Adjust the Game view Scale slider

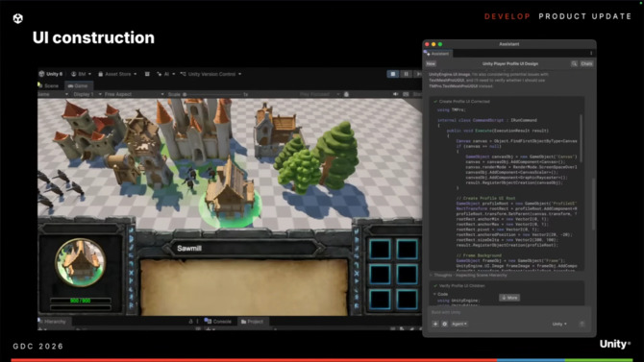click(x=213, y=94)
